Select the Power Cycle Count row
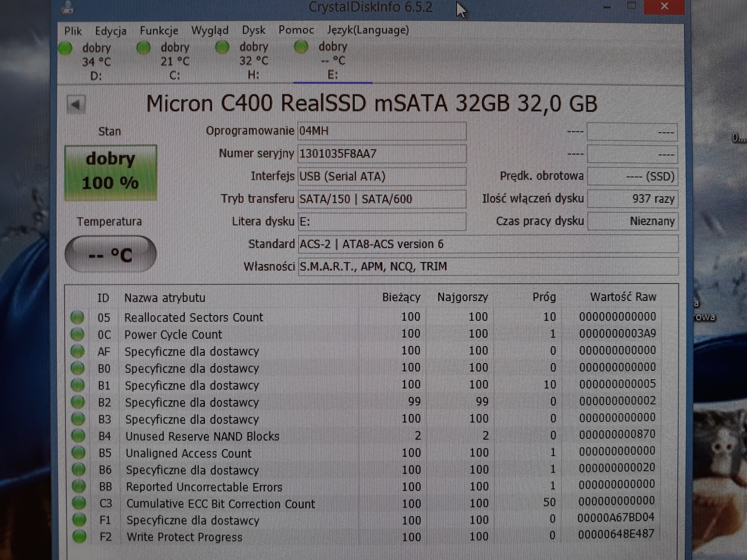The height and width of the screenshot is (560, 747). pyautogui.click(x=363, y=334)
